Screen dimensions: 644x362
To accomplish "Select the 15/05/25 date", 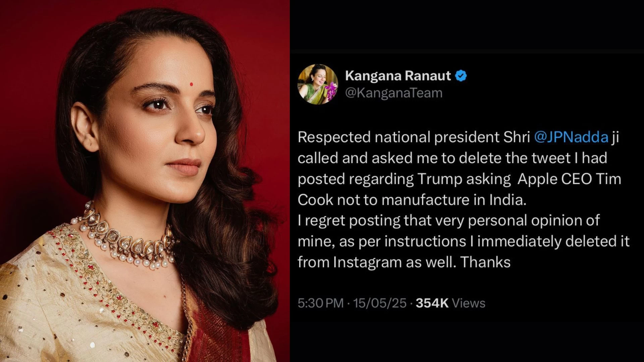I will coord(380,303).
